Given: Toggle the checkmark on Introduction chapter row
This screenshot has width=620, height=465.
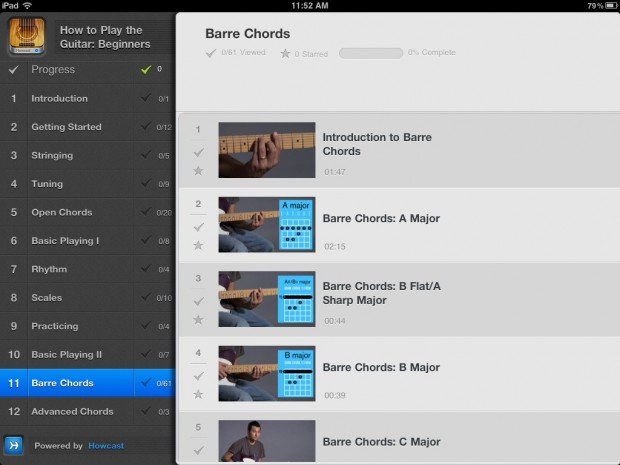Looking at the screenshot, I should (146, 97).
